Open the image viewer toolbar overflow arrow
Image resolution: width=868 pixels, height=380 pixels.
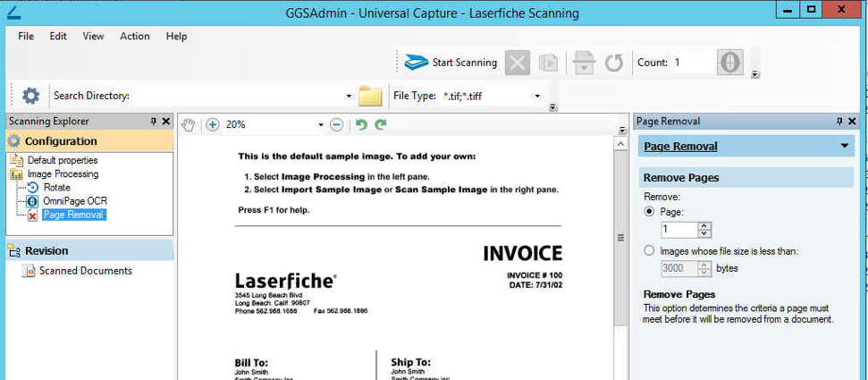(x=622, y=131)
